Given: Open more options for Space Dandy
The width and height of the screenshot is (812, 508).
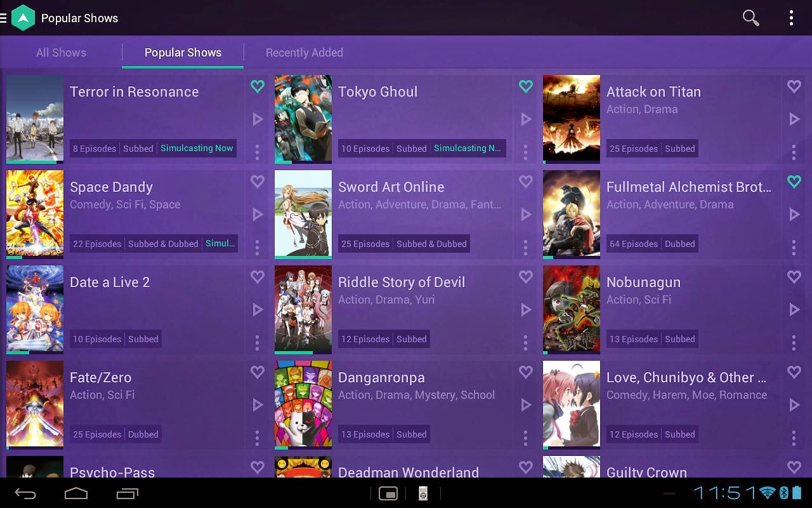Looking at the screenshot, I should tap(257, 247).
